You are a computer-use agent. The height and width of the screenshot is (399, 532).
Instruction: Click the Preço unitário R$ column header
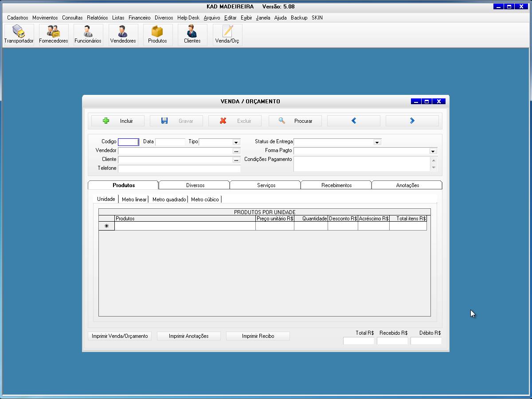[275, 219]
